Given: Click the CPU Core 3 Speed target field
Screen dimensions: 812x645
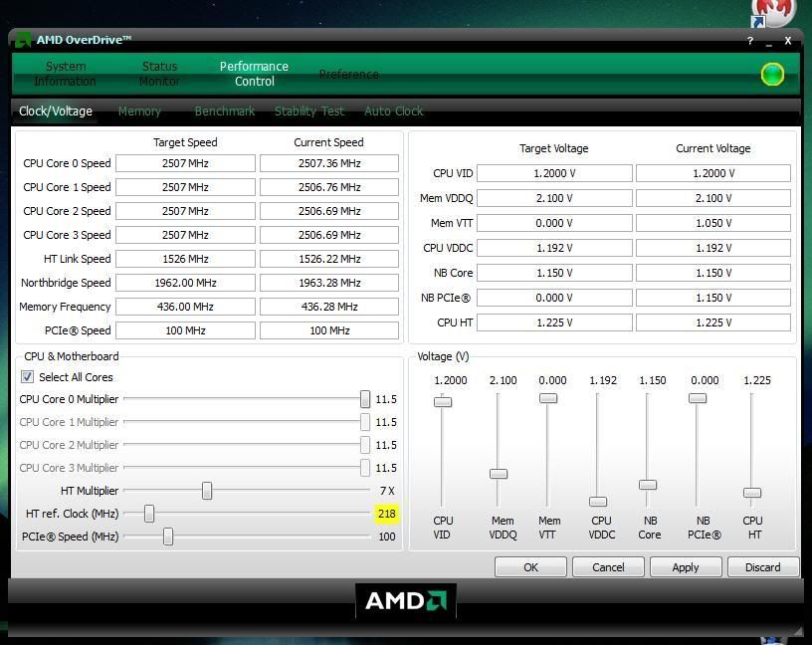Looking at the screenshot, I should (x=185, y=235).
